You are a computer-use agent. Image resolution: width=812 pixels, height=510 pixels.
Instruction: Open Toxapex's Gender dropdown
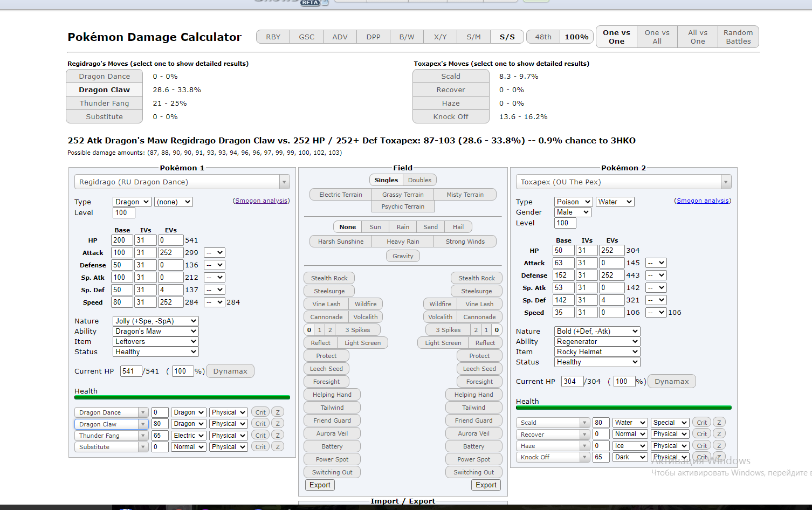(573, 212)
